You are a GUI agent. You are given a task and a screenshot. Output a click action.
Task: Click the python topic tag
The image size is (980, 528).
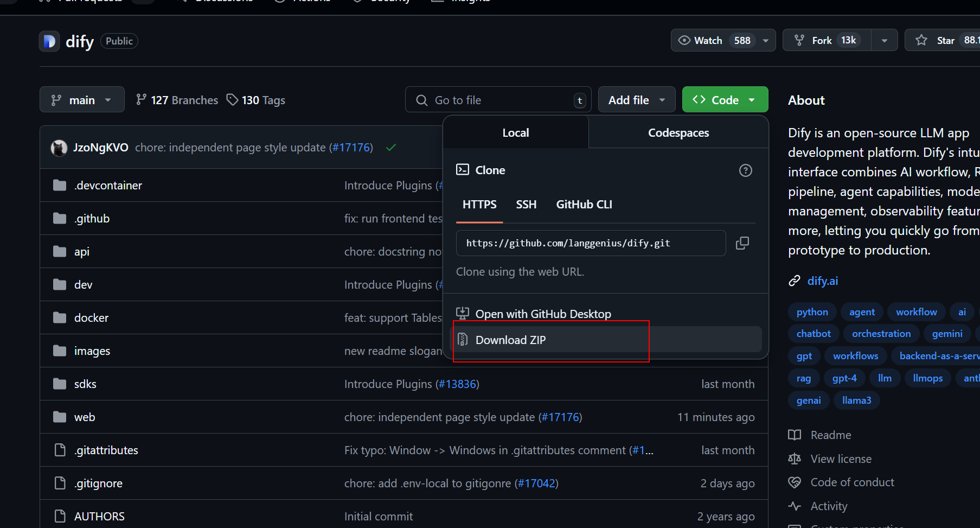click(812, 312)
